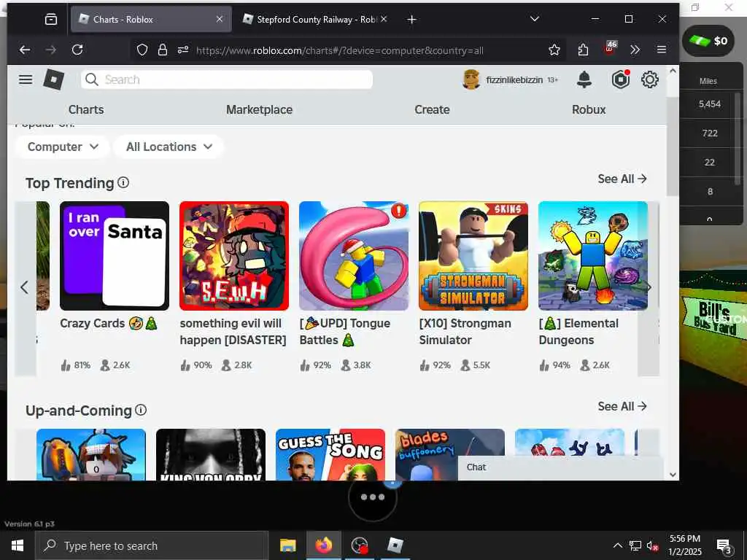
Task: Open the Elemental Dungeons thumbnail
Action: click(x=592, y=256)
